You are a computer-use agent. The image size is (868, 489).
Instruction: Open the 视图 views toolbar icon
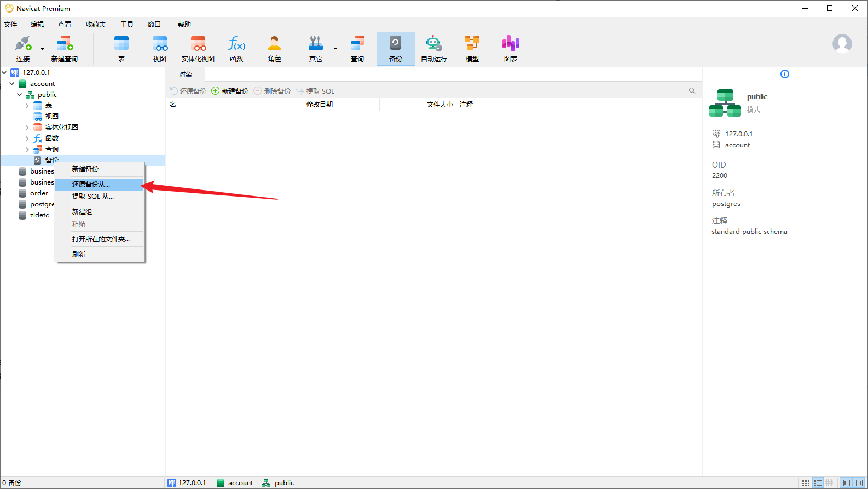[160, 49]
